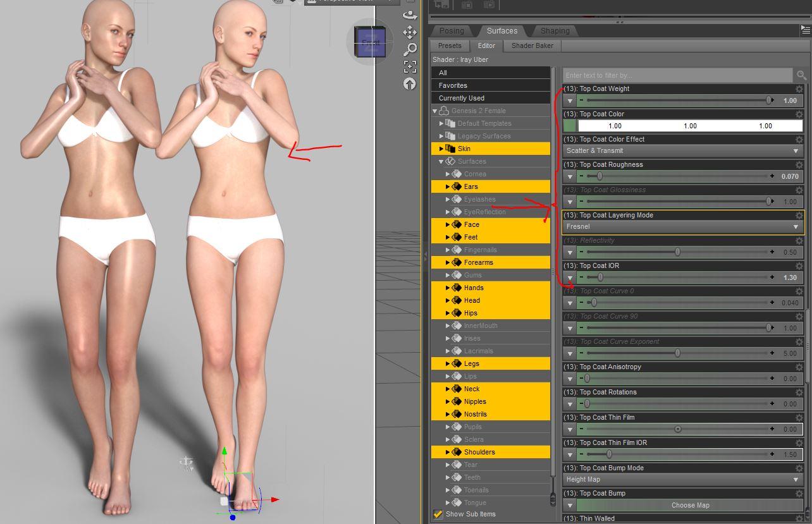This screenshot has height=524, width=812.
Task: Select the All filter category
Action: tap(491, 73)
